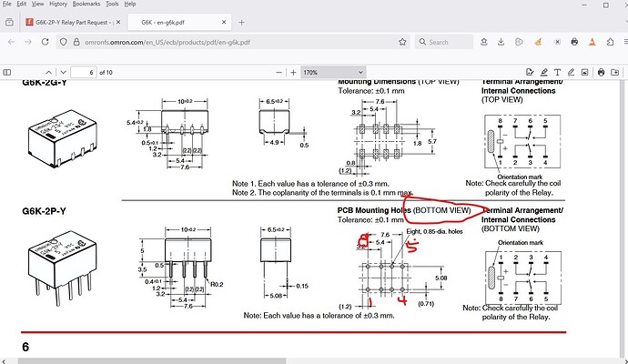Screen dimensions: 628x364
Task: Zoom in on the PDF
Action: (293, 73)
